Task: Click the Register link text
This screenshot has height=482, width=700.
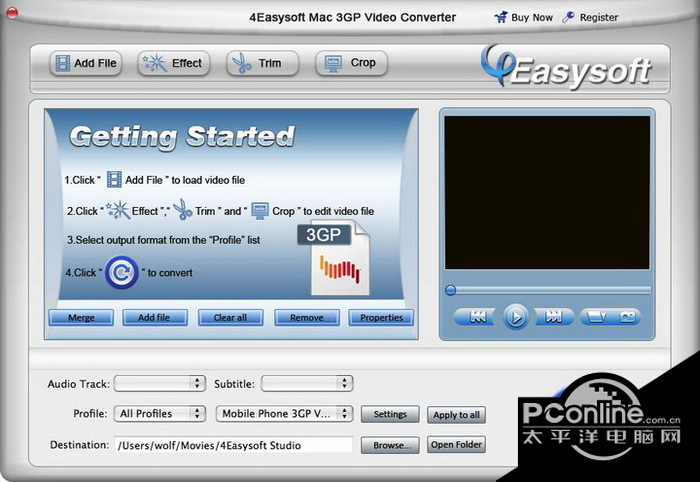Action: pos(599,17)
